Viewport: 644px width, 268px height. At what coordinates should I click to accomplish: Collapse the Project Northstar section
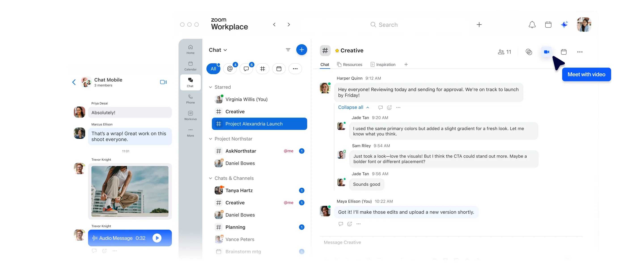[210, 139]
